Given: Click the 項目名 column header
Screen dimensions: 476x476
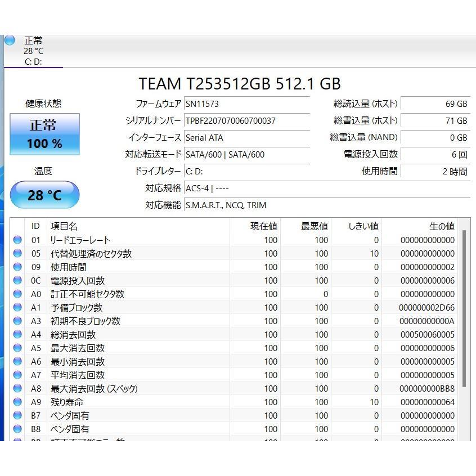Looking at the screenshot, I should 138,226.
